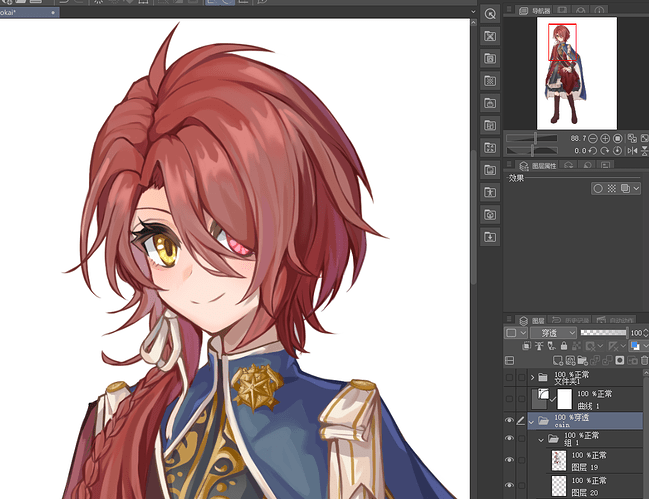Create layer mask icon
Viewport: 649px width, 499px height.
620,361
